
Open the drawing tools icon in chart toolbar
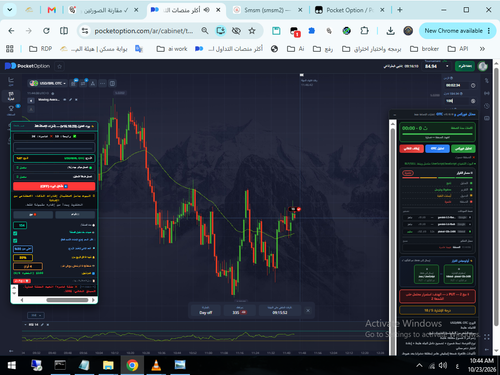click(93, 83)
